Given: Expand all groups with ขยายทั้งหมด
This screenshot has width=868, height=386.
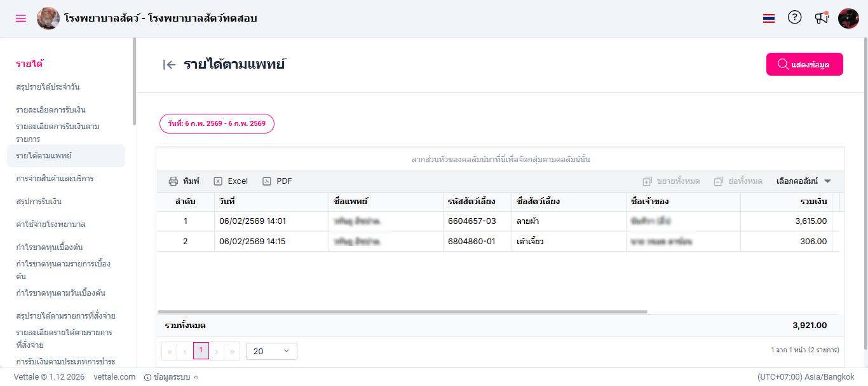Looking at the screenshot, I should pyautogui.click(x=671, y=181).
